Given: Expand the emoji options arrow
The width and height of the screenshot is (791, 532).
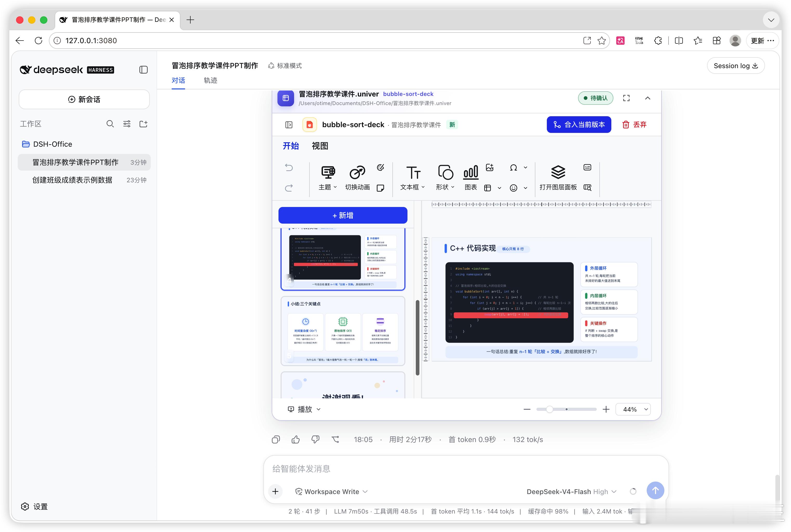Looking at the screenshot, I should pyautogui.click(x=526, y=188).
